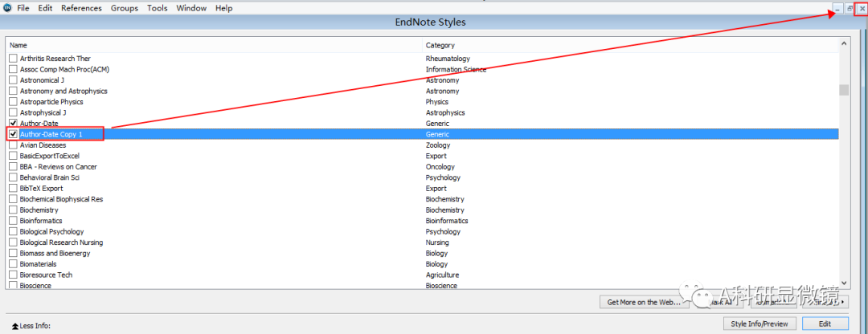The width and height of the screenshot is (868, 334).
Task: Select the Astroparticle Physics style name
Action: coord(51,102)
